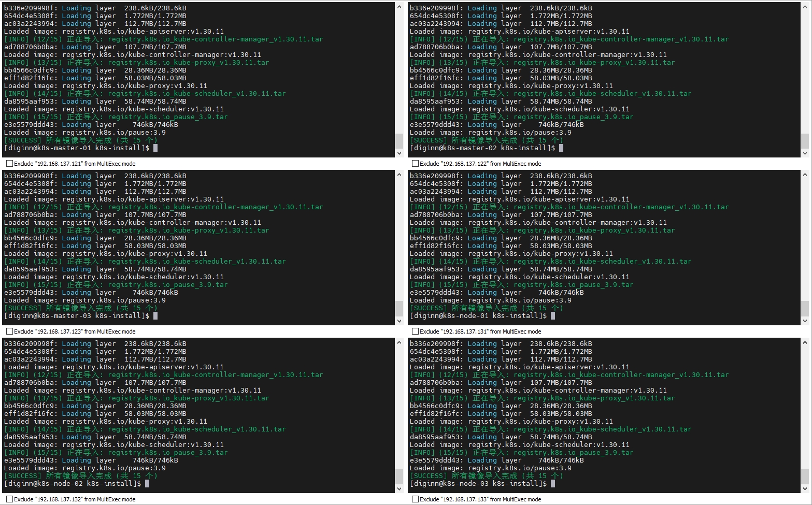Tick the exclude checkbox for 192.168.137.131

point(415,331)
